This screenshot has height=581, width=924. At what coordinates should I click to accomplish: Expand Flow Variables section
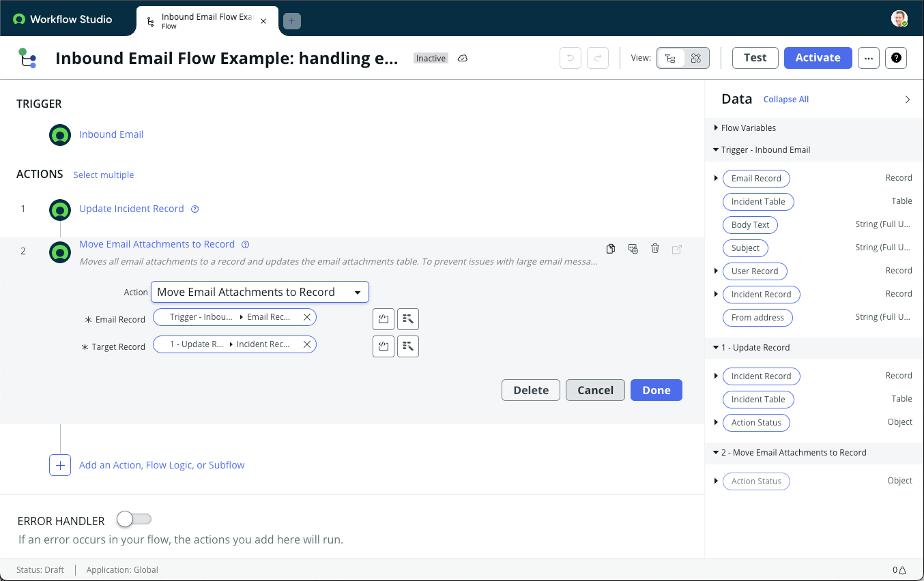[716, 128]
